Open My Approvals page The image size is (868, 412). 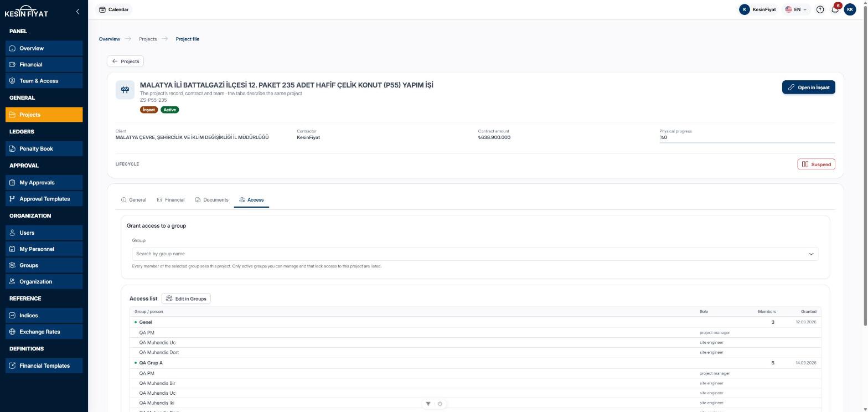tap(44, 182)
